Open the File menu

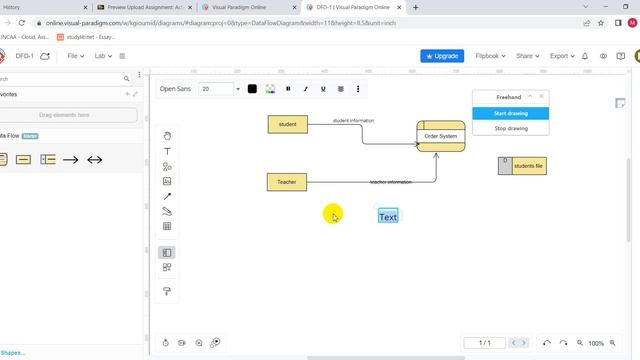click(76, 56)
